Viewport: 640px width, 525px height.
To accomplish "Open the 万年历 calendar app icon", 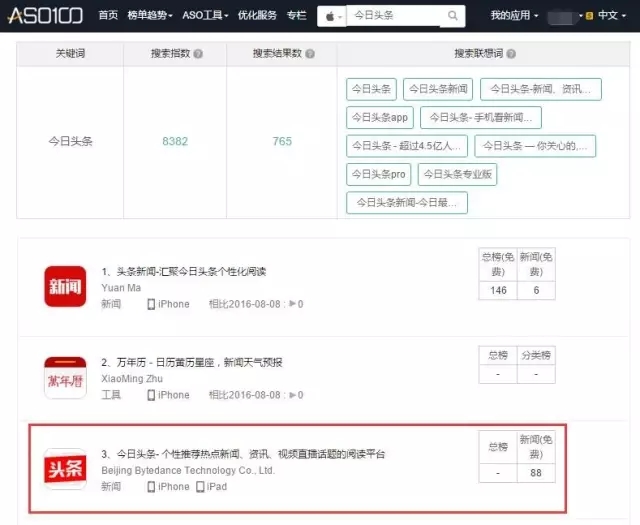I will coord(65,378).
